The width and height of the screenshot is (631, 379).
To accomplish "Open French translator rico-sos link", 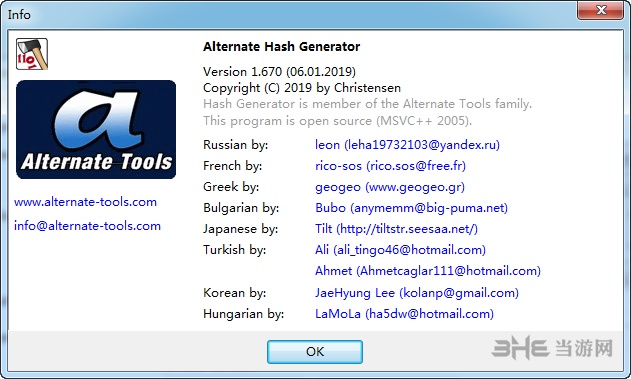I will [390, 166].
